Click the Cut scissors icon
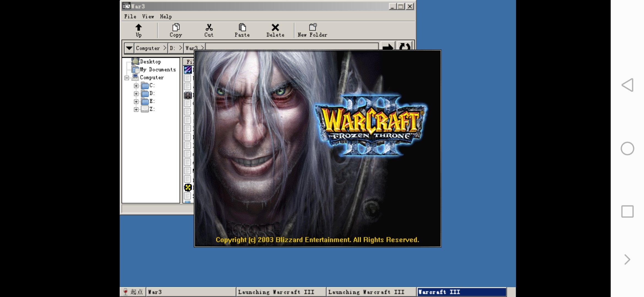The width and height of the screenshot is (644, 297). [209, 28]
